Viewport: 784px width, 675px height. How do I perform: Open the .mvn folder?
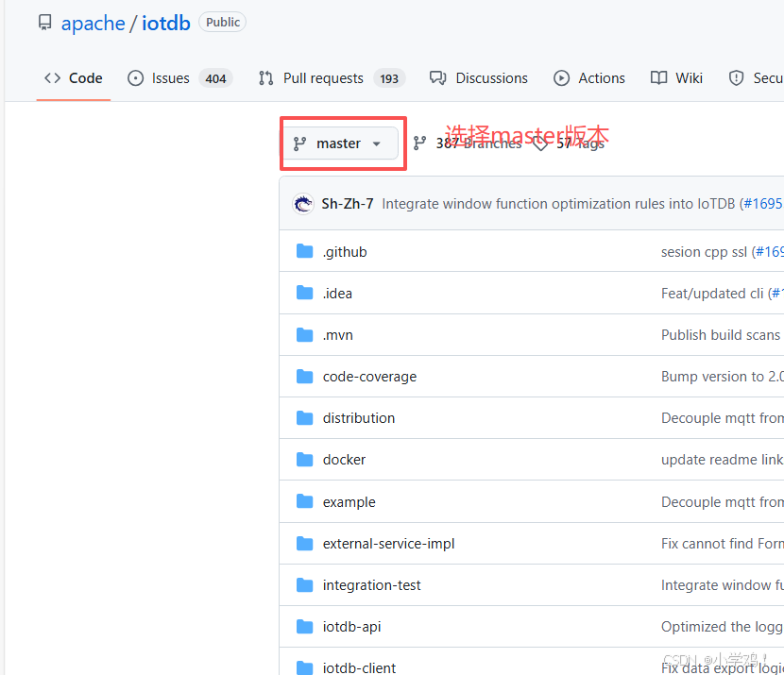coord(337,335)
